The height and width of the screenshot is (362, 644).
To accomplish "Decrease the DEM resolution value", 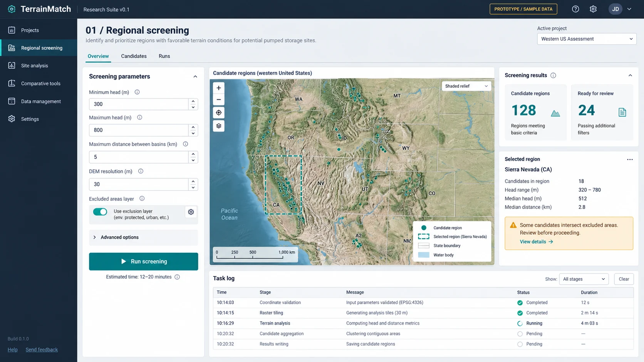I will 193,187.
